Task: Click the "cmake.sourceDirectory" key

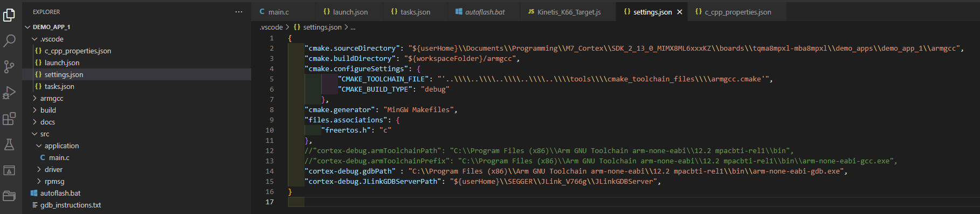Action: pos(352,48)
